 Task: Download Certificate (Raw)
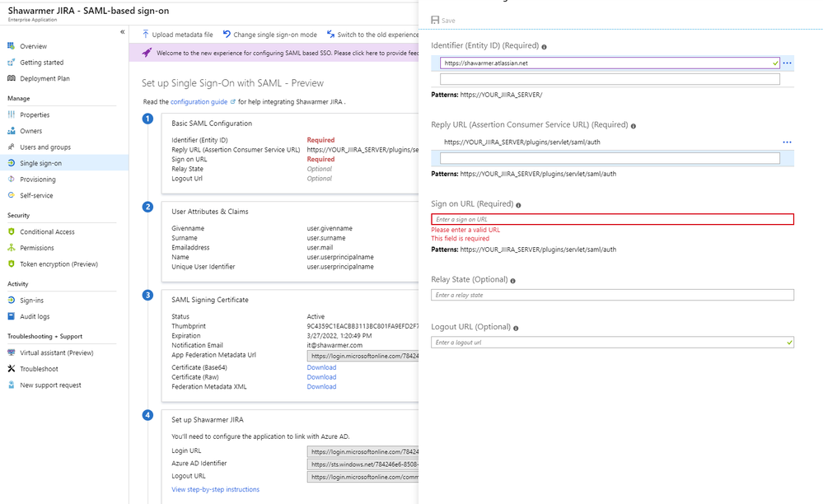click(322, 376)
